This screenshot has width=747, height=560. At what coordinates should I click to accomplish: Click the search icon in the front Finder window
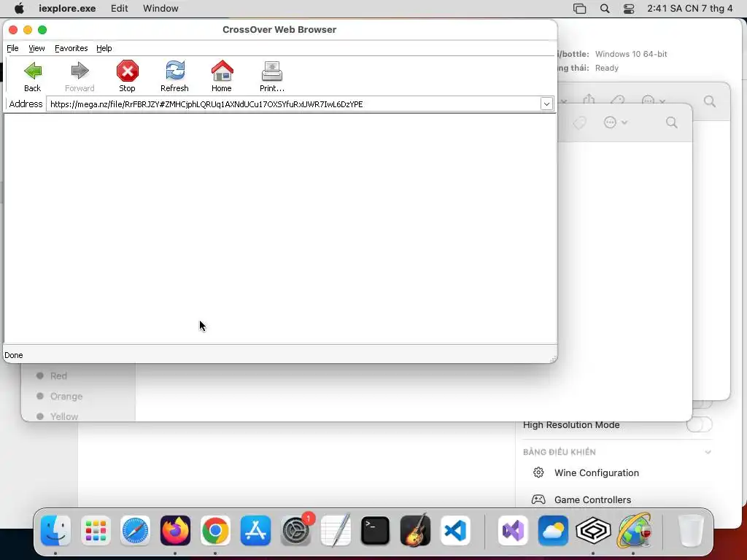tap(672, 122)
